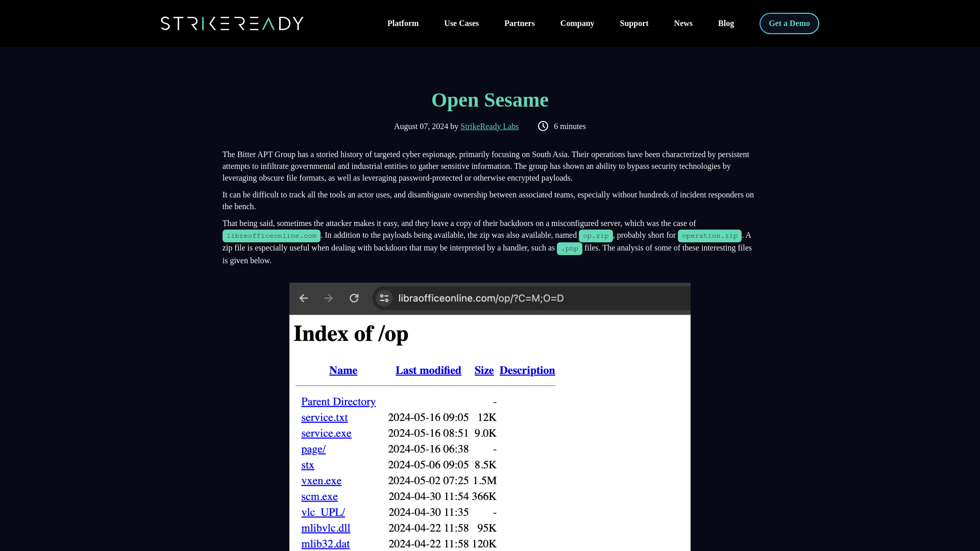Sort listing by Last modified column

tap(428, 370)
